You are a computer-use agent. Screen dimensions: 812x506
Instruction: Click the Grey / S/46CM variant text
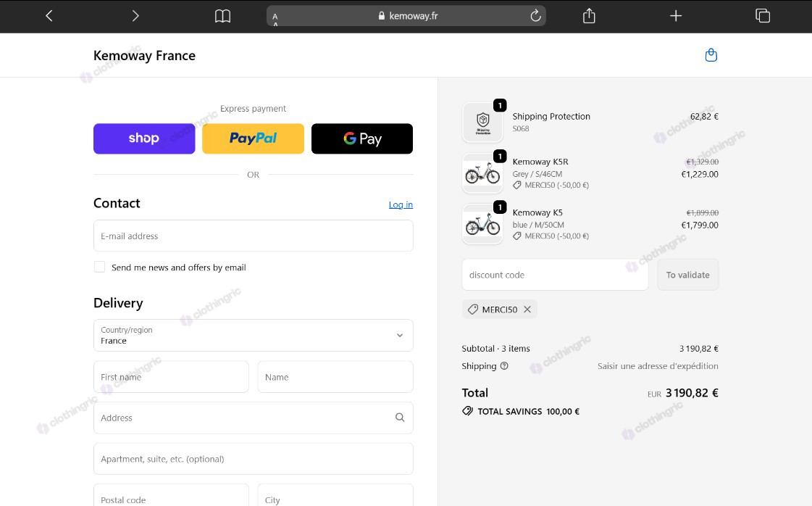(537, 174)
